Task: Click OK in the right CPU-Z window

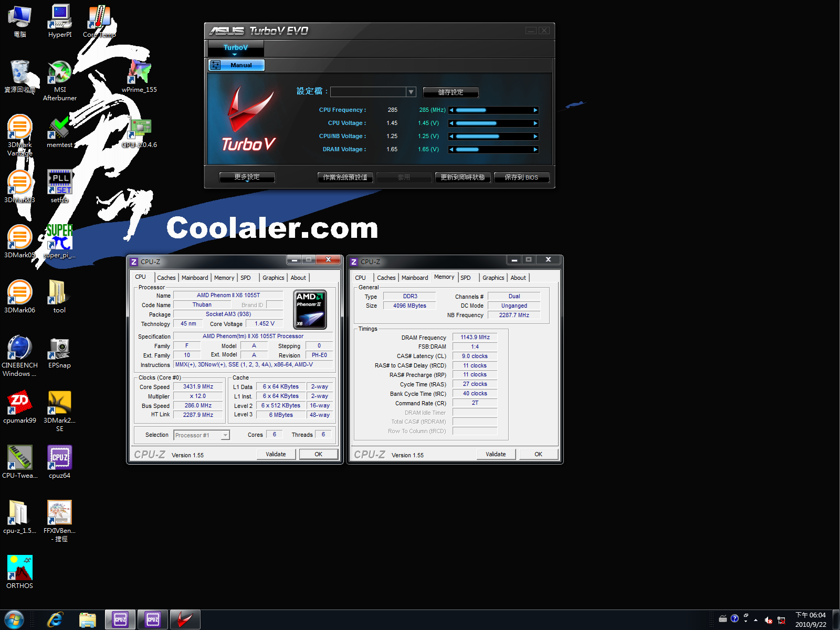Action: pos(538,454)
